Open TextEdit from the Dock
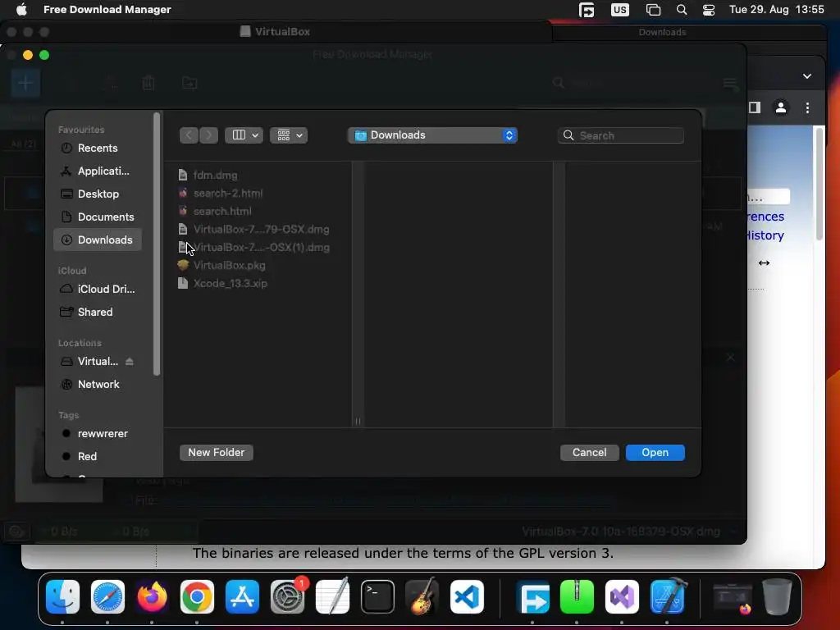Image resolution: width=840 pixels, height=630 pixels. (x=332, y=597)
